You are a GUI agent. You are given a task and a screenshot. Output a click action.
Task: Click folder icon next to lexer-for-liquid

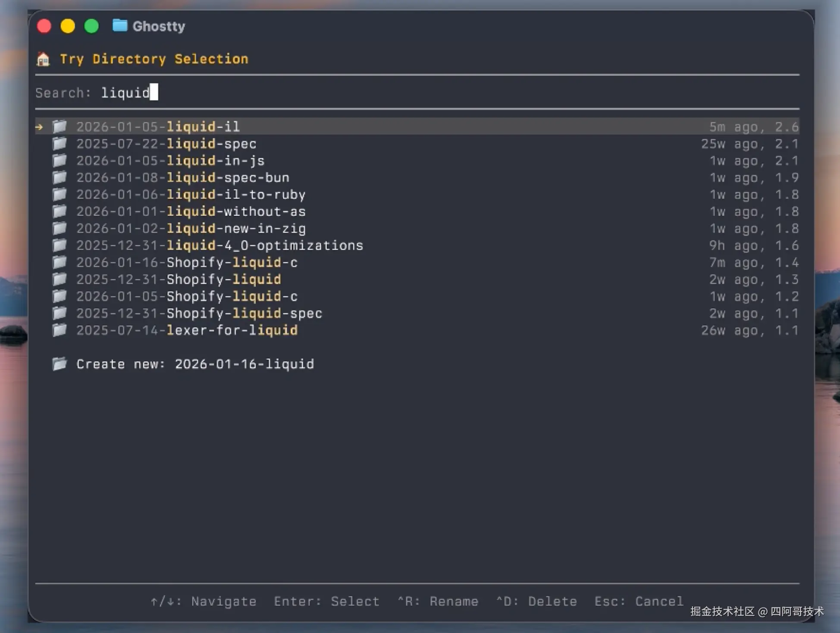pyautogui.click(x=60, y=330)
